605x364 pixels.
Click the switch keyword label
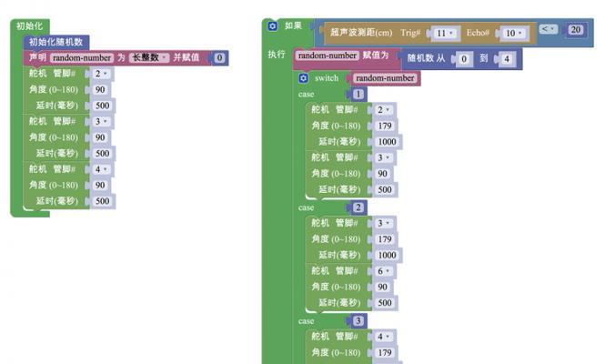327,78
